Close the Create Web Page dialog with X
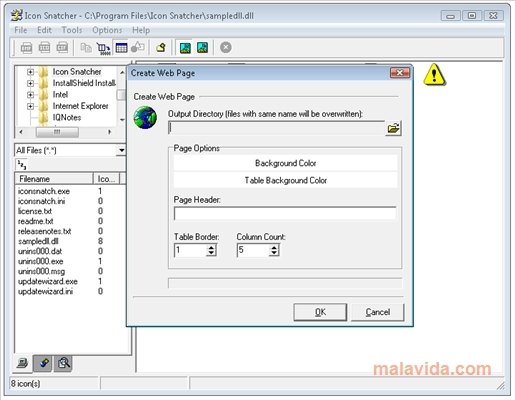515x400 pixels. [x=400, y=73]
